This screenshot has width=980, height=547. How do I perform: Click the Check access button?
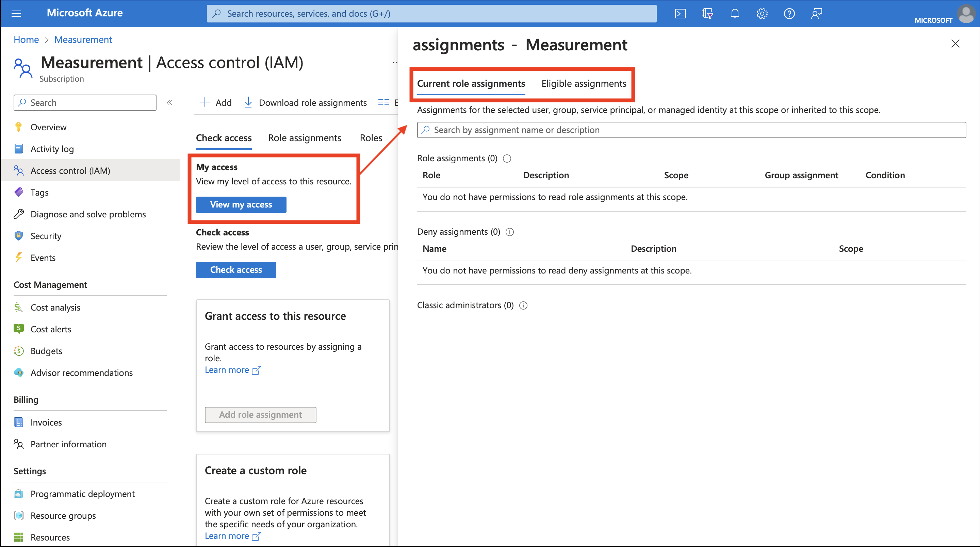pos(236,269)
